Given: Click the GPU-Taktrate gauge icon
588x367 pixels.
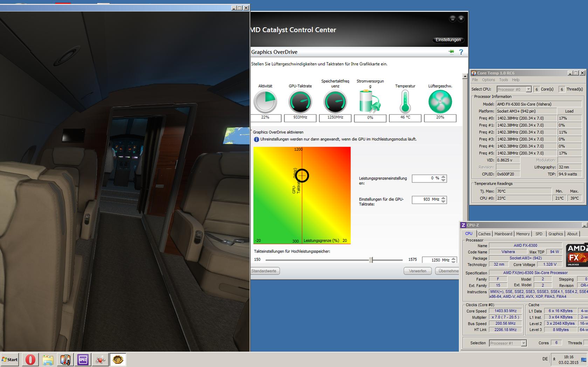Looking at the screenshot, I should tap(300, 102).
